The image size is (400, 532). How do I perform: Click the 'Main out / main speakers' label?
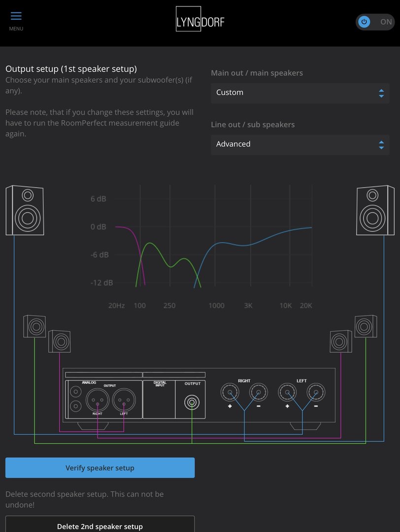point(257,73)
